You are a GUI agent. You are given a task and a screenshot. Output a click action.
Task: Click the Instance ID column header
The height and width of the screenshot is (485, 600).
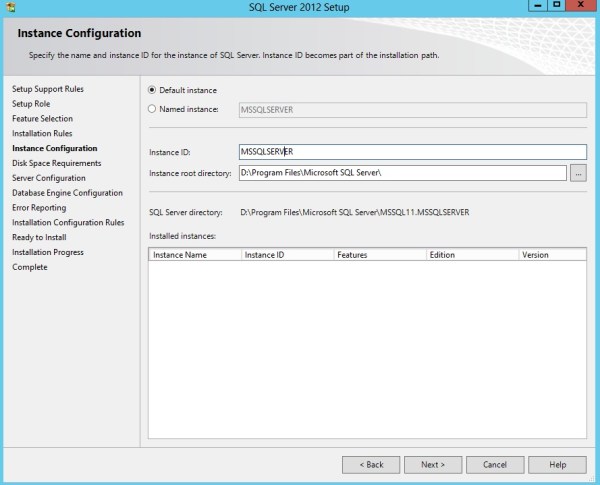[287, 255]
